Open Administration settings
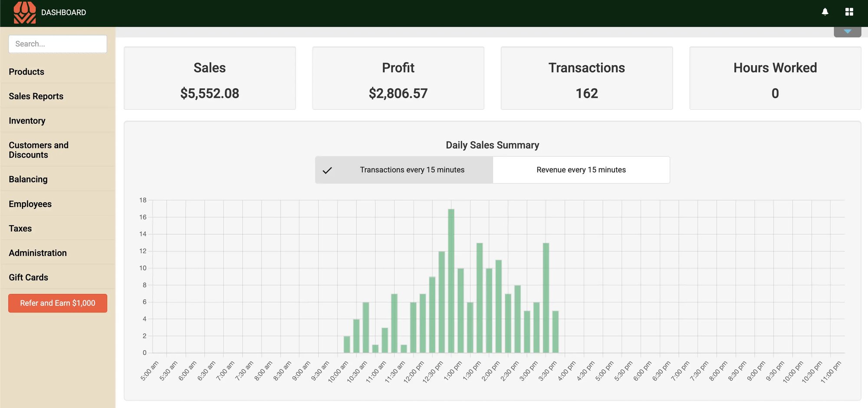Image resolution: width=868 pixels, height=408 pixels. (38, 253)
